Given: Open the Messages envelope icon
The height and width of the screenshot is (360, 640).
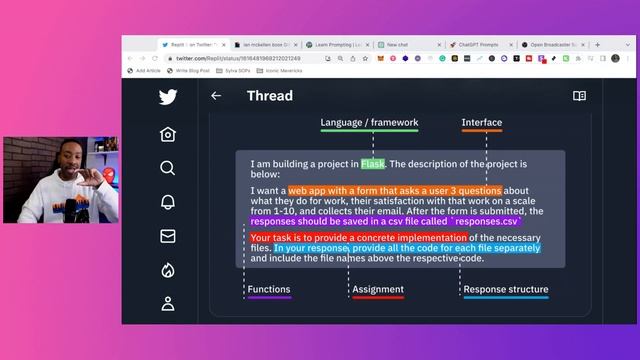Looking at the screenshot, I should click(168, 236).
